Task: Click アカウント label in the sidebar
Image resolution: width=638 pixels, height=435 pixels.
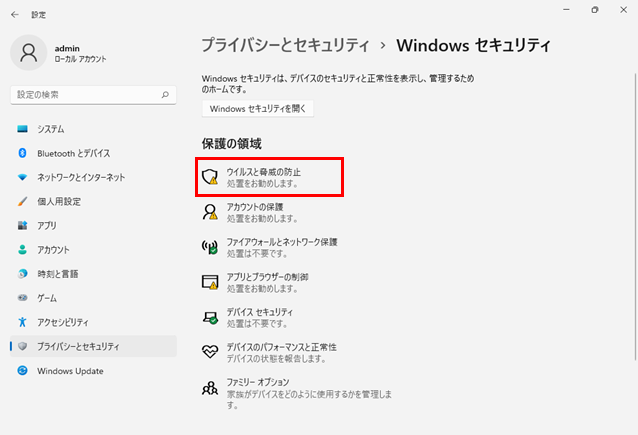Action: click(53, 249)
